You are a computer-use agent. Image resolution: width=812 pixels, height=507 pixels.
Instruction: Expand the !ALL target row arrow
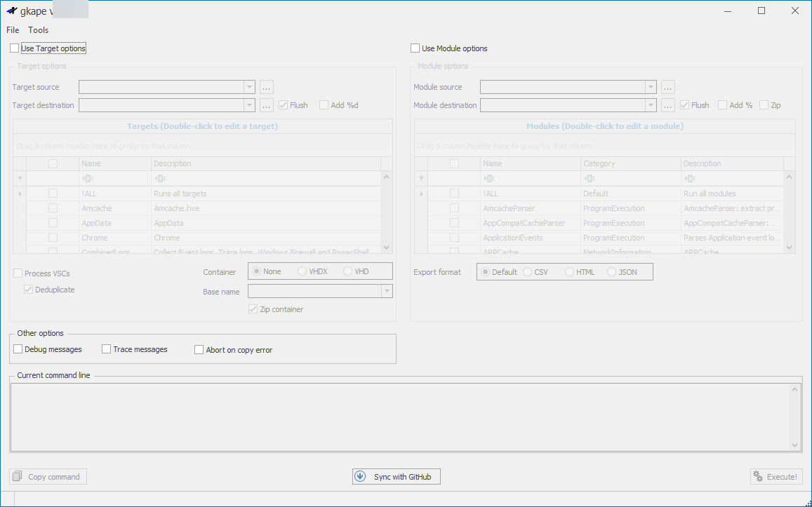click(x=20, y=194)
